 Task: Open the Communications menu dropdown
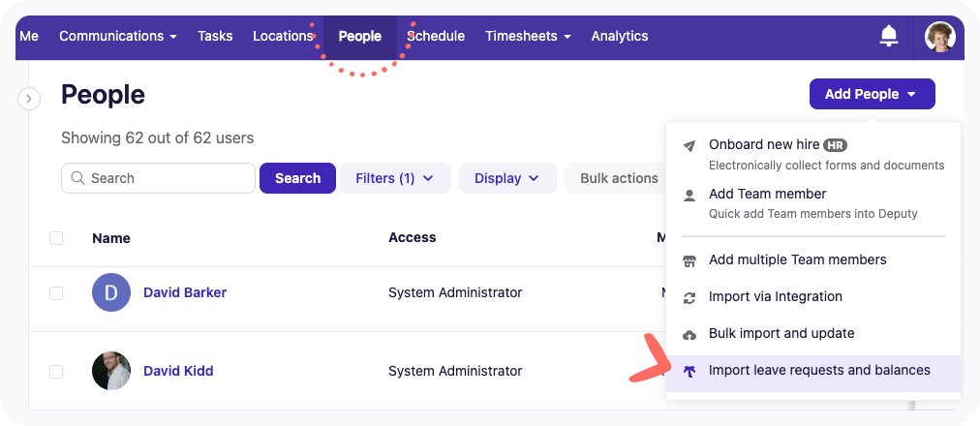pos(117,36)
